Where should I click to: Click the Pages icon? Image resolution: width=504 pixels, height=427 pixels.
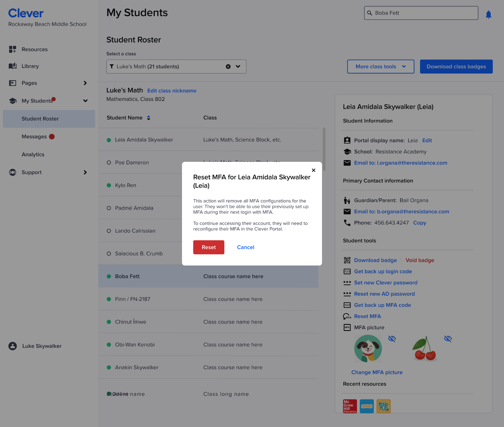[x=12, y=83]
